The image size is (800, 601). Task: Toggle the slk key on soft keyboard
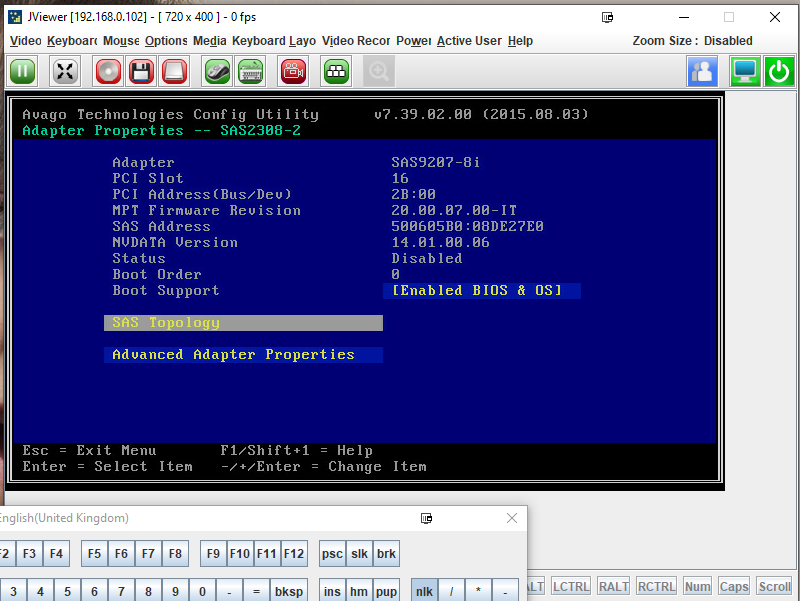point(359,554)
